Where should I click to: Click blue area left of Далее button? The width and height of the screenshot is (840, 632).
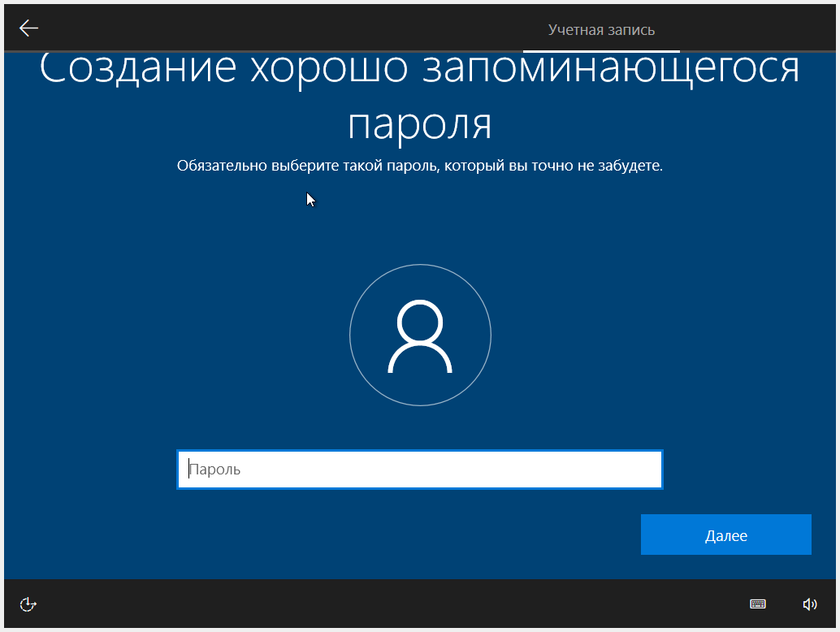click(x=487, y=535)
